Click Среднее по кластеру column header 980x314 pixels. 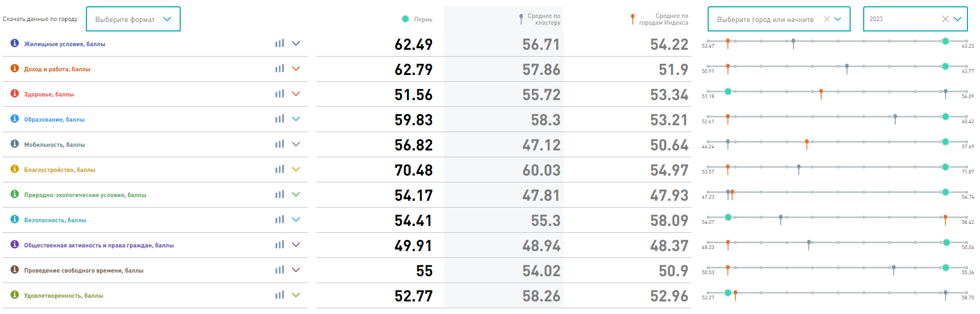click(543, 19)
